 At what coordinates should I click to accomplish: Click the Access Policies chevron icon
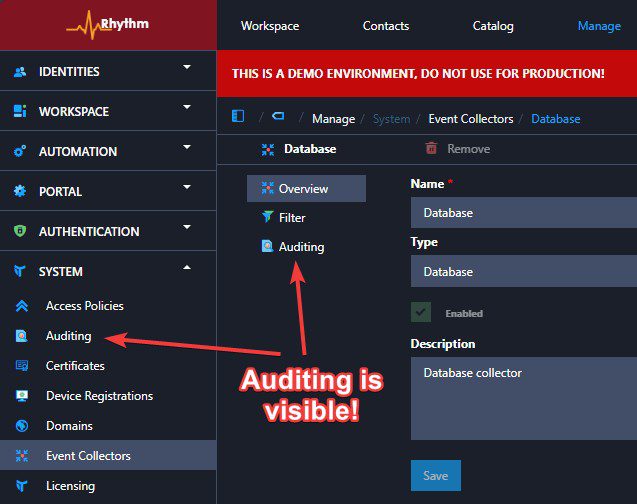(x=21, y=306)
